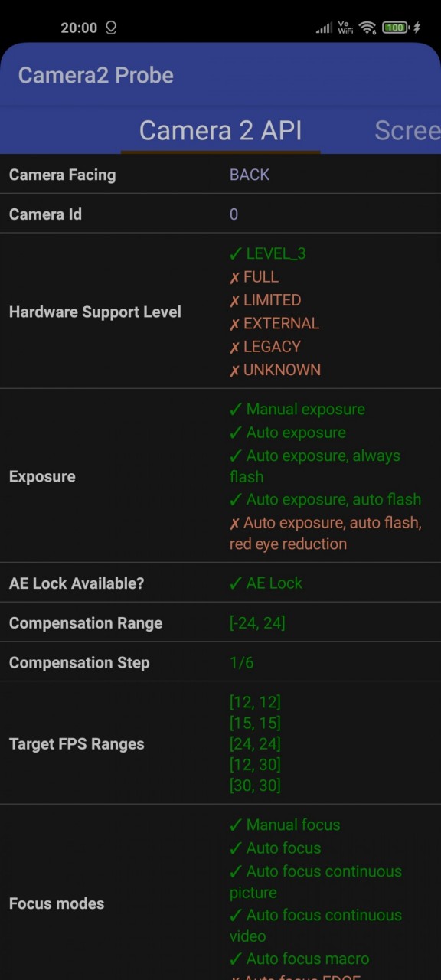Tap the Wi-Fi signal icon
Screen dimensions: 441x980
pos(367,28)
